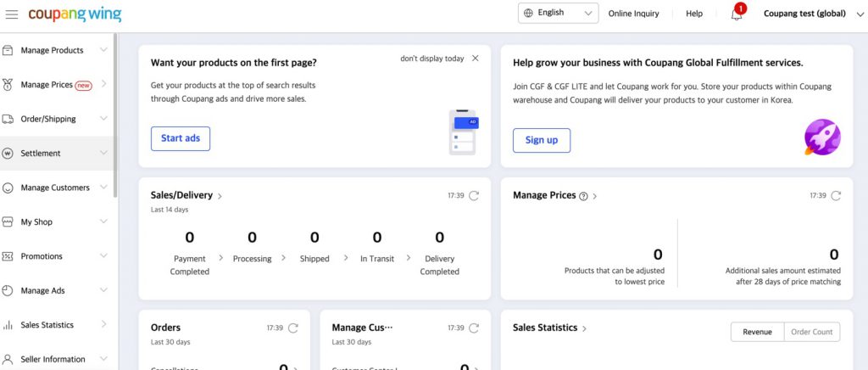Close the ads promotion banner
This screenshot has height=370, width=868.
[x=475, y=59]
